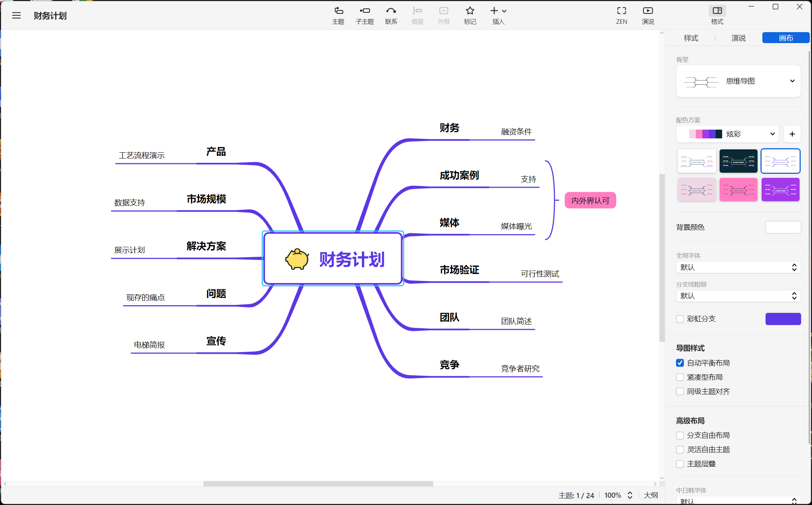This screenshot has height=505, width=812.
Task: Select the 市场规模 topic
Action: point(206,199)
